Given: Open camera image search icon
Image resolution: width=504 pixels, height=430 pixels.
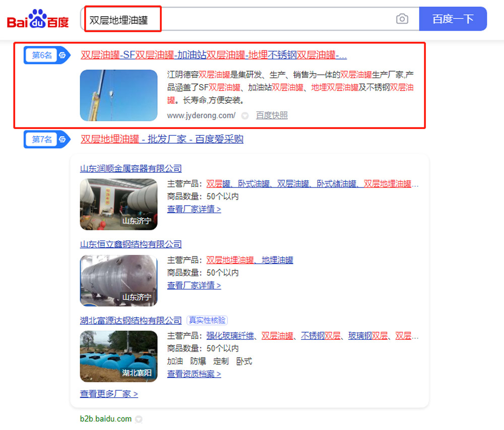Looking at the screenshot, I should (x=402, y=19).
